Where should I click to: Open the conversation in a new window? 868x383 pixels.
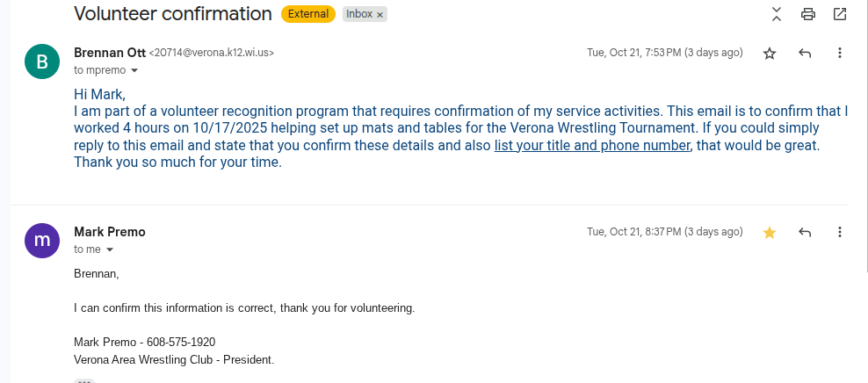point(840,14)
